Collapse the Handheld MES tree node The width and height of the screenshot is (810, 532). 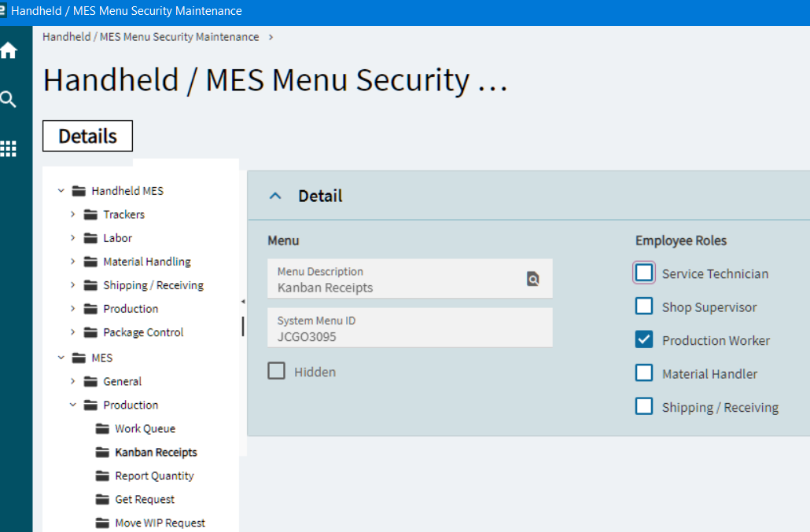[x=61, y=191]
